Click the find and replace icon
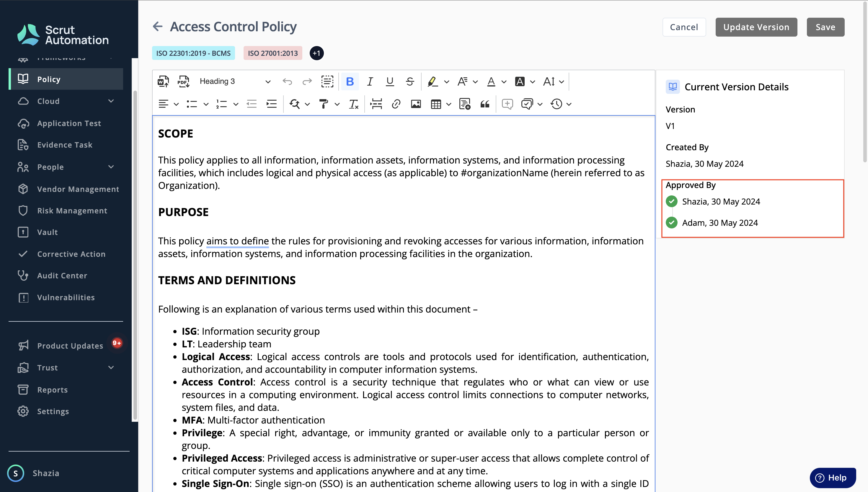868x492 pixels. click(294, 104)
